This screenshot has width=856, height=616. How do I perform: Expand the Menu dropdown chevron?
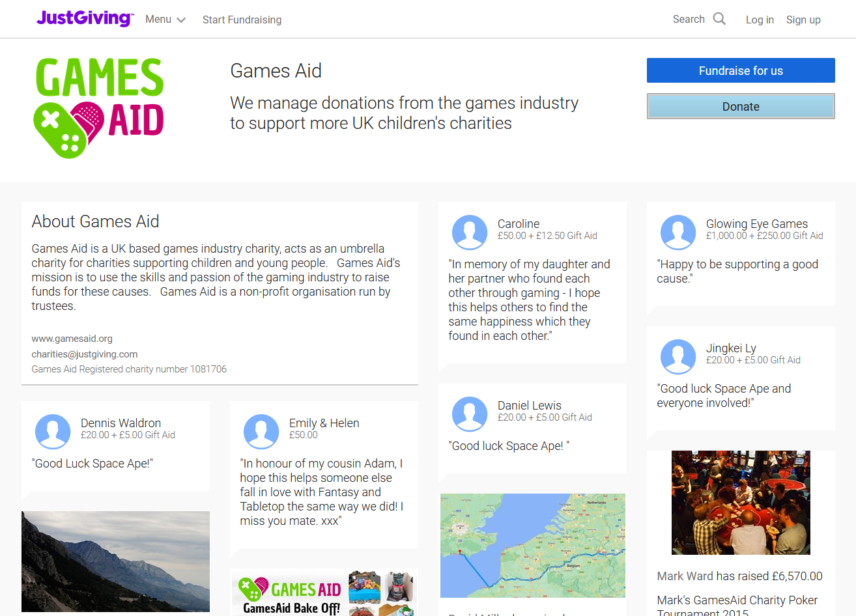pyautogui.click(x=181, y=20)
